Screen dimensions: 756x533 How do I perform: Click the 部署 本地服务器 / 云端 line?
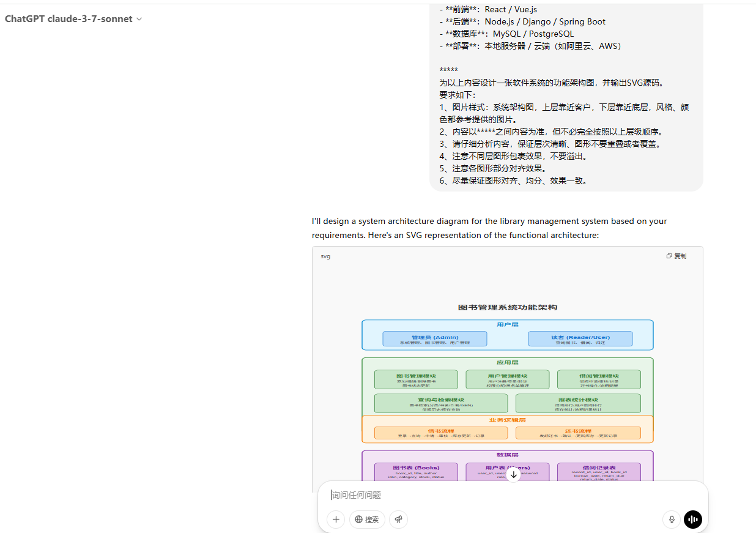(x=530, y=46)
